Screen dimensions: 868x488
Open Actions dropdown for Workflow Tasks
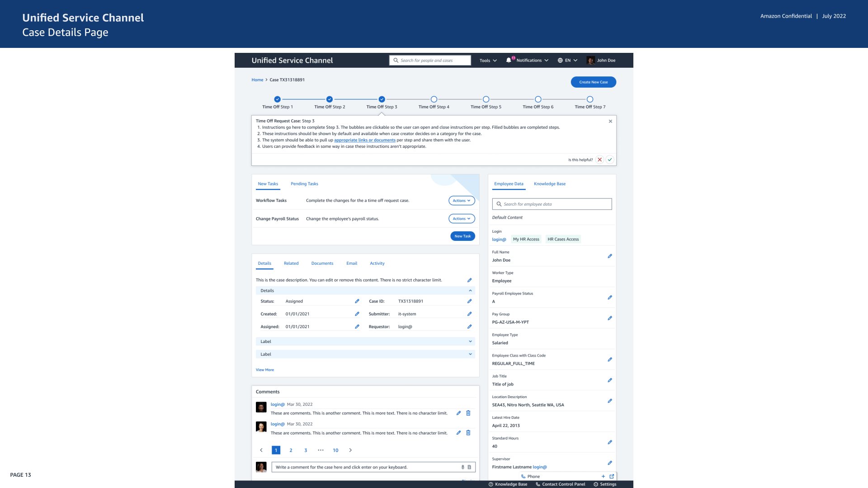462,201
